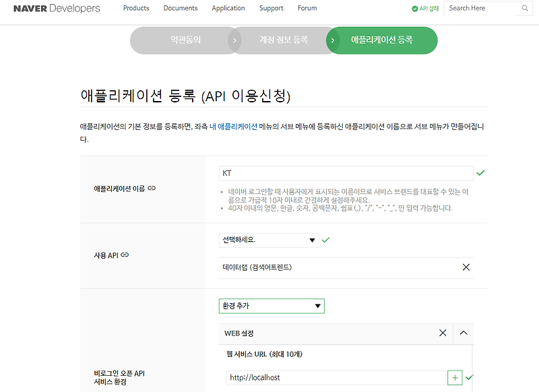
Task: Click the plus icon to add another URL
Action: click(x=454, y=377)
